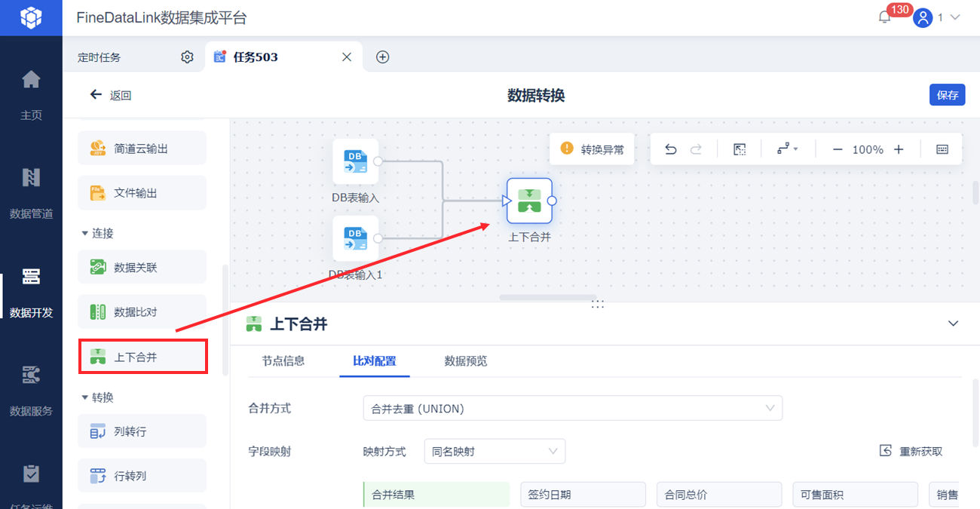Select the 列转行 operator
Image resolution: width=980 pixels, height=509 pixels.
pyautogui.click(x=142, y=431)
